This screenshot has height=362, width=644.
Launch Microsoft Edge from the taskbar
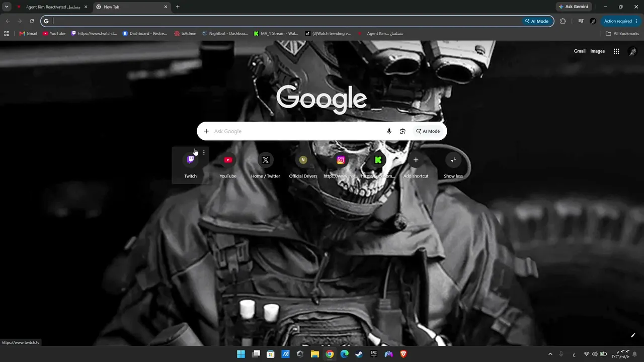click(344, 354)
